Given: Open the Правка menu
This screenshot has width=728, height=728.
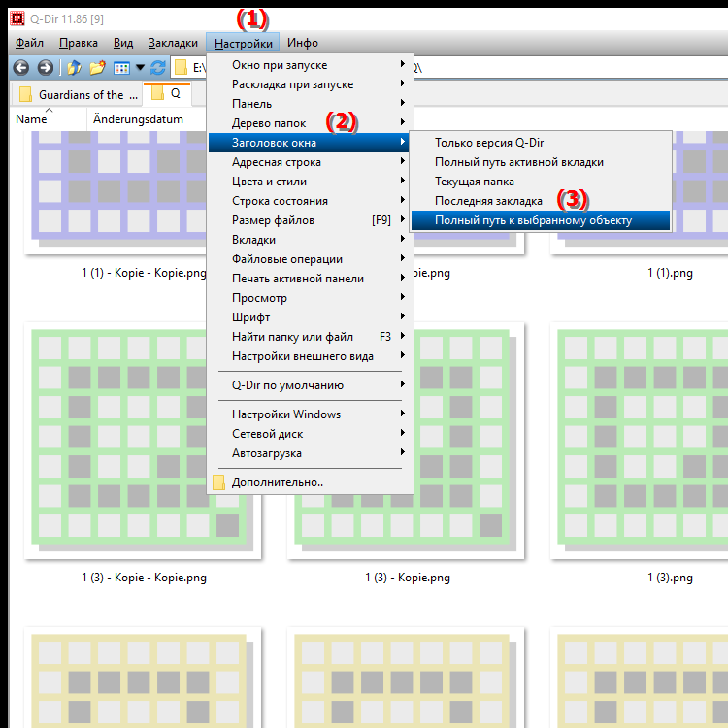Looking at the screenshot, I should click(79, 43).
